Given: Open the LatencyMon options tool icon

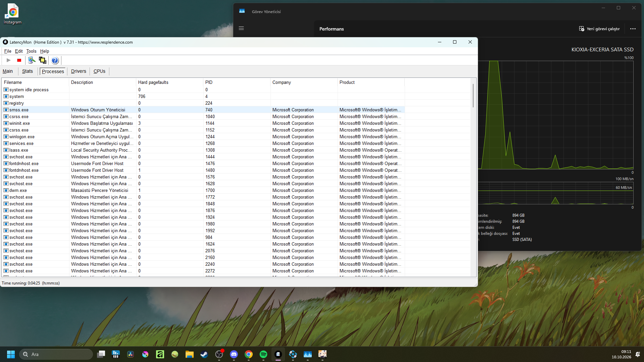Looking at the screenshot, I should (32, 60).
